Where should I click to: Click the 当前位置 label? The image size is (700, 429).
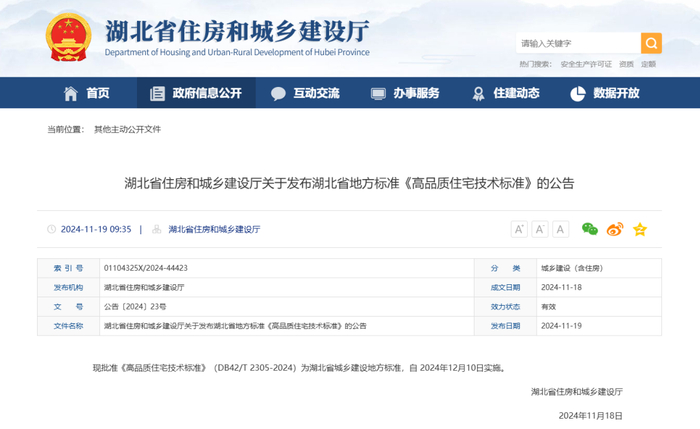[66, 129]
